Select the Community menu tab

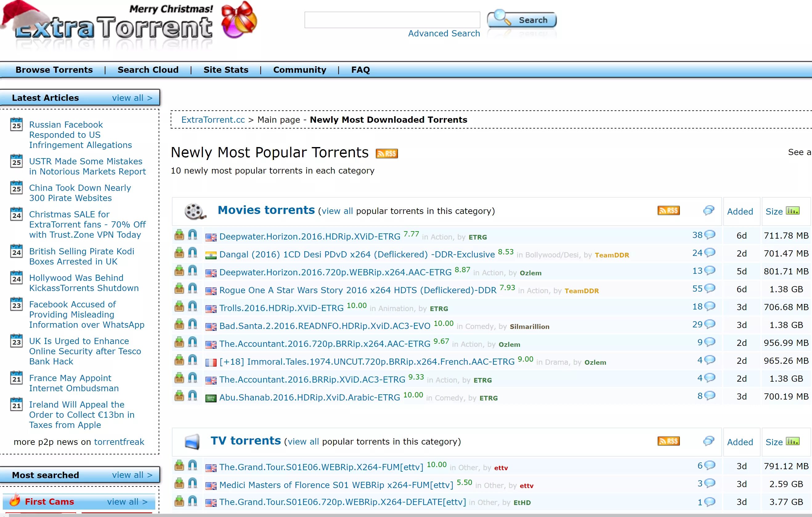pos(299,70)
